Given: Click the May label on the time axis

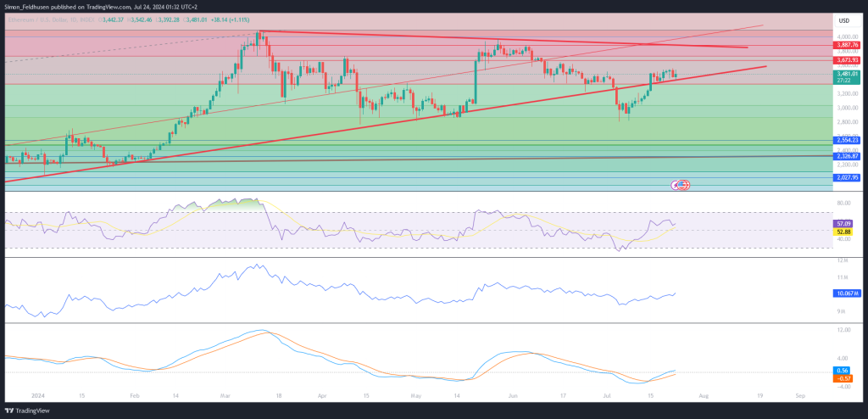Looking at the screenshot, I should coord(416,396).
